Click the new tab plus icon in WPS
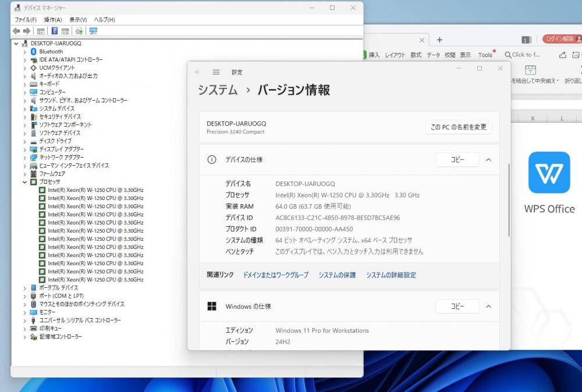This screenshot has height=392, width=582. coord(439,40)
